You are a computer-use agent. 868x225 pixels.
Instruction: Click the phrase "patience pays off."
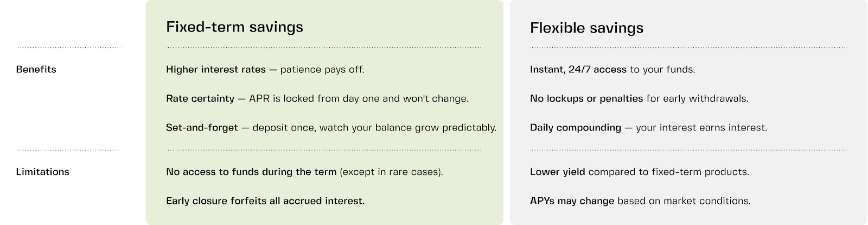322,70
